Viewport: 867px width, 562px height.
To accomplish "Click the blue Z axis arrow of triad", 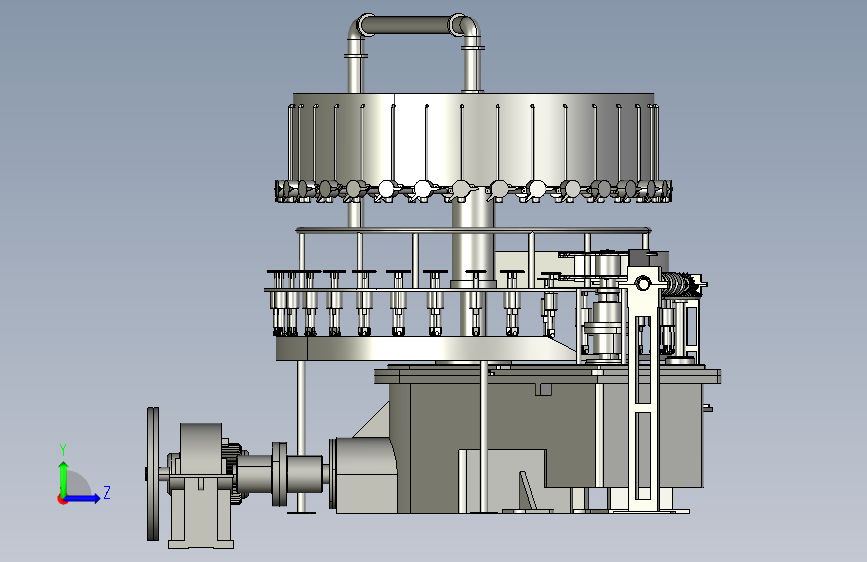I will tap(83, 498).
